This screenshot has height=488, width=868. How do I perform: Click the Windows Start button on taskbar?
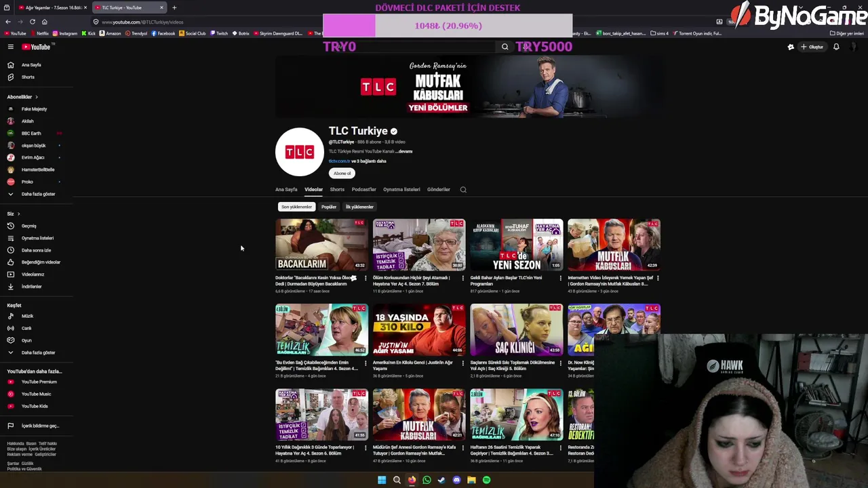(382, 480)
